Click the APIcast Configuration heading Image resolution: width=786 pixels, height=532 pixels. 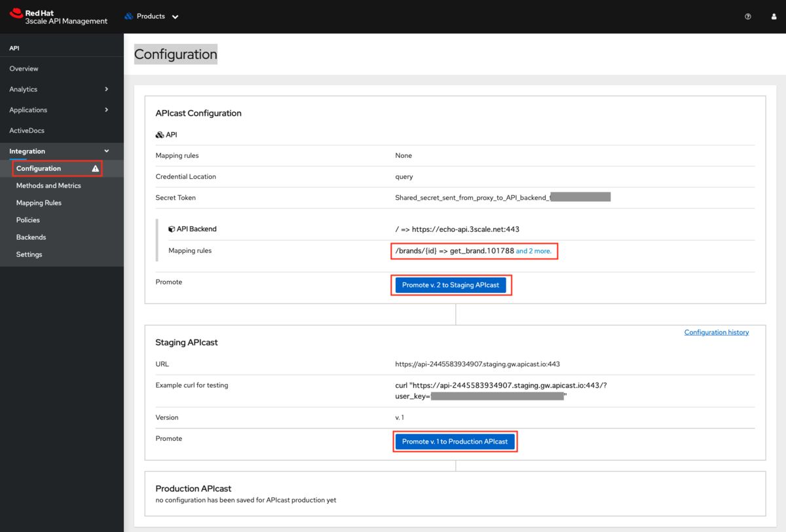point(198,113)
